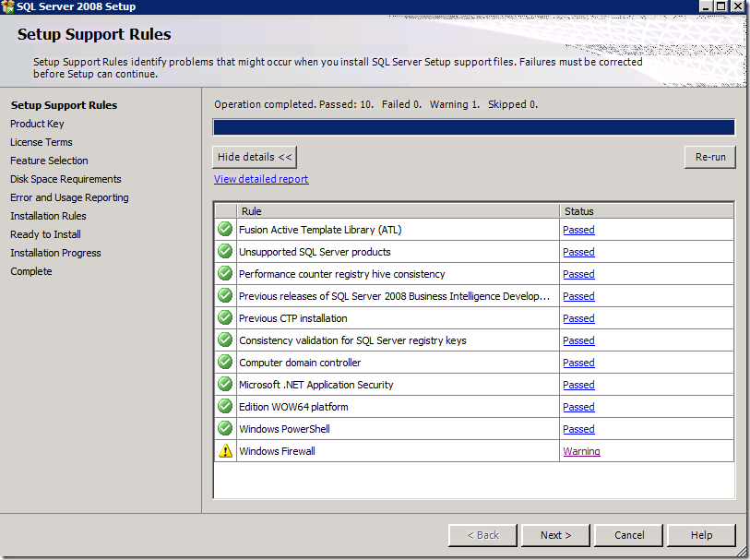
Task: Click the disabled Back button
Action: click(482, 535)
